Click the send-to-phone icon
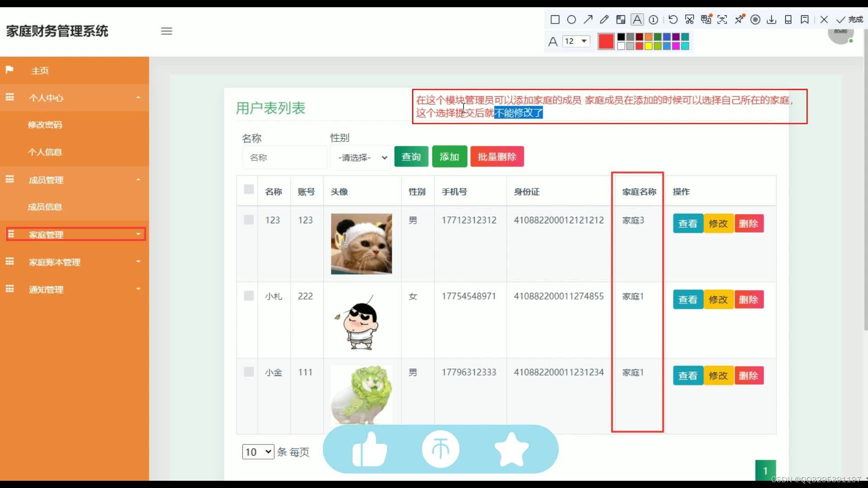Screen dimensions: 868x488 (x=788, y=19)
